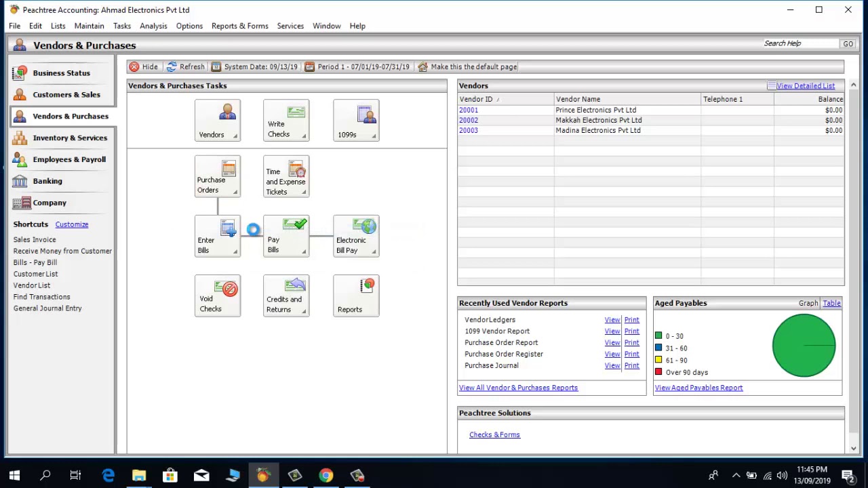The height and width of the screenshot is (488, 868).
Task: Click in the Search Help field
Action: (800, 43)
